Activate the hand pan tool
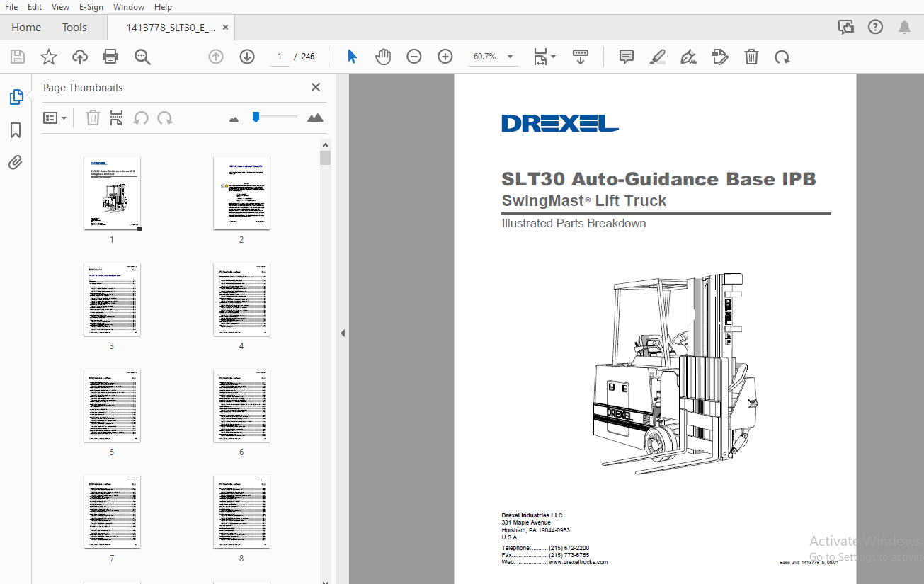The image size is (924, 584). (383, 57)
